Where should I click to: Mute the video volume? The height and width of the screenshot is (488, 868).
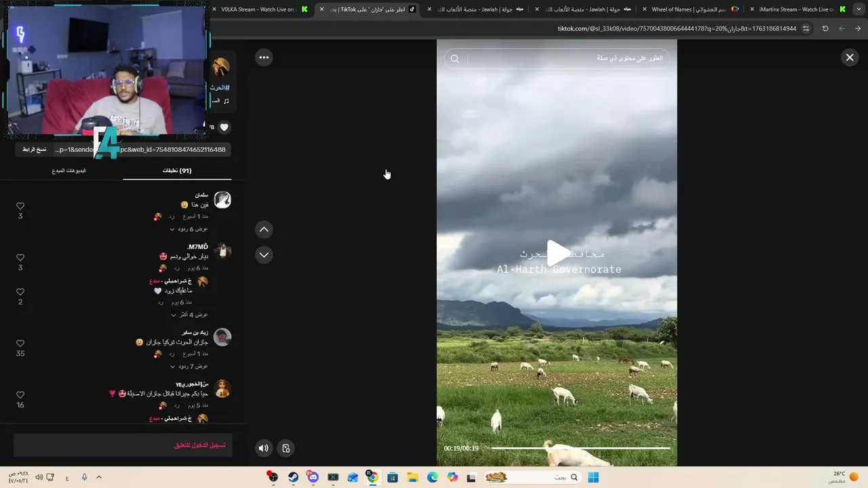coord(264,448)
